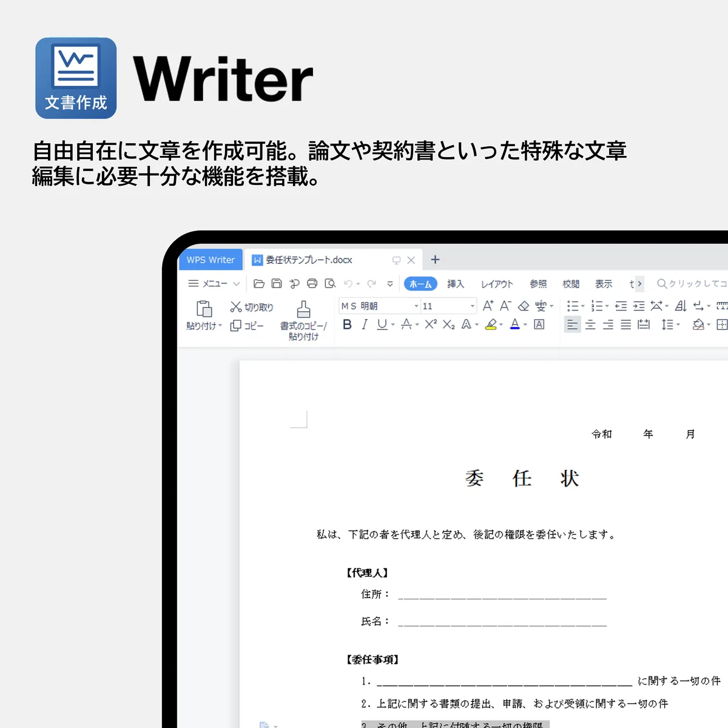Click the shading paint bucket
This screenshot has width=728, height=728.
698,325
